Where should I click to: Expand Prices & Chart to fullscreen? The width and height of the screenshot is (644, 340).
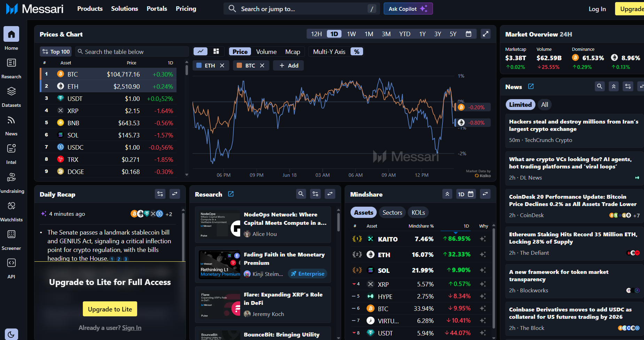485,34
